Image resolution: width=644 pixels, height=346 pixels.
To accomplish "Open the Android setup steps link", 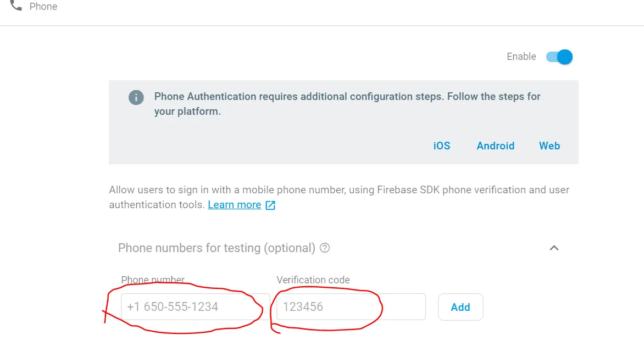I will pos(495,146).
